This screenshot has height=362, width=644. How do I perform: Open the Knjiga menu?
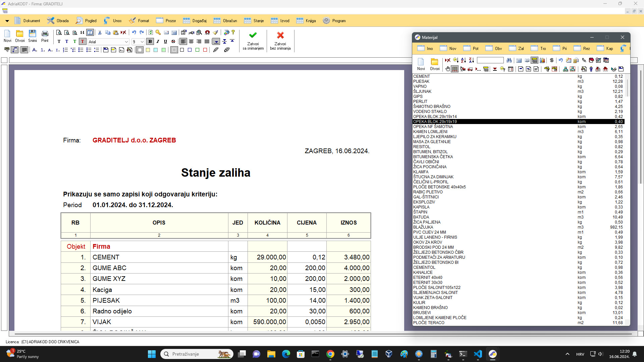[x=306, y=21]
